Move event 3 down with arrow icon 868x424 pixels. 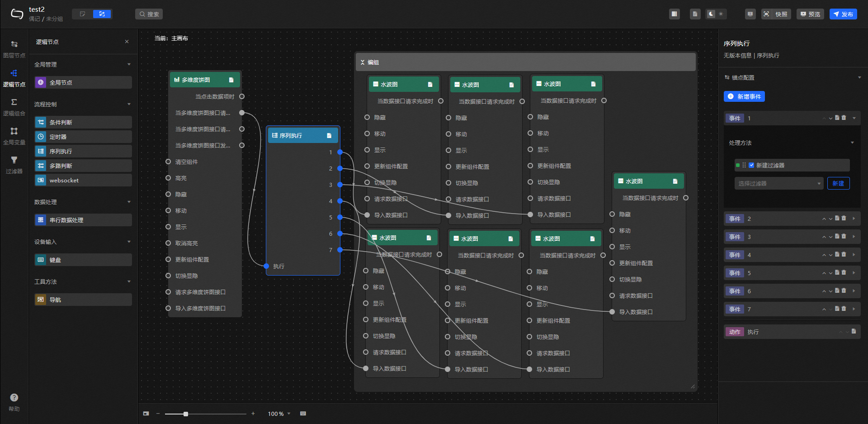click(x=830, y=237)
